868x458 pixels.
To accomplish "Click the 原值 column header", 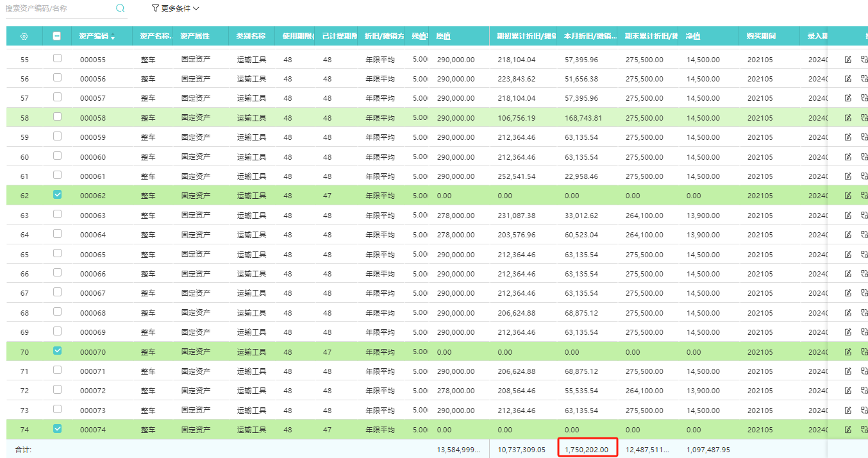I will [x=444, y=37].
